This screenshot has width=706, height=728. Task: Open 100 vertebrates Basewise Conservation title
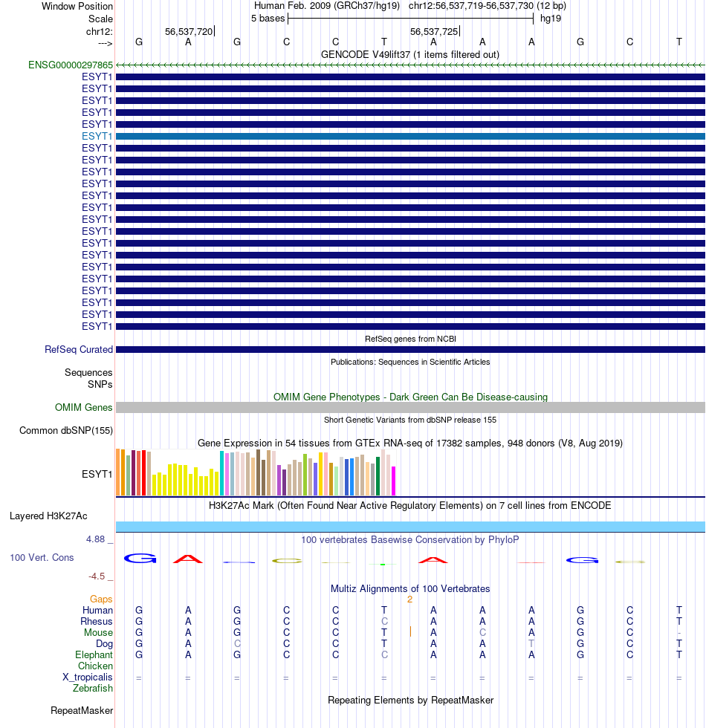tap(410, 539)
